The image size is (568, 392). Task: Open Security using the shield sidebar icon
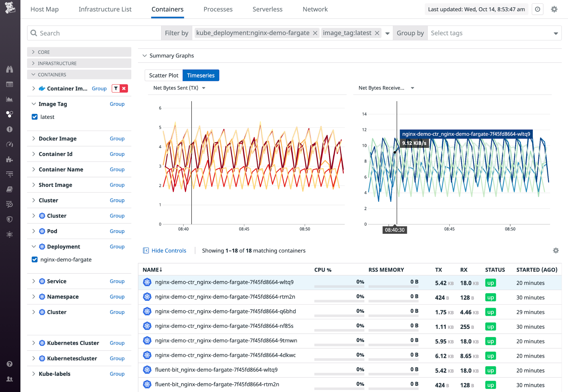tap(10, 219)
